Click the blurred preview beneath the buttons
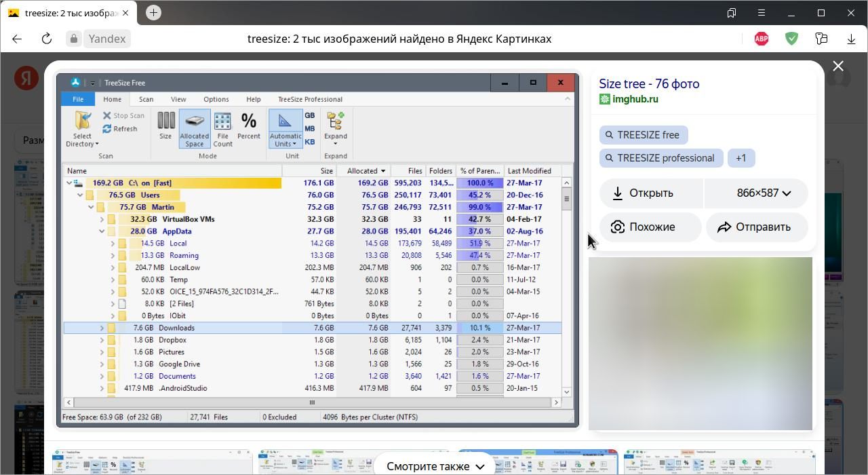 (x=701, y=344)
